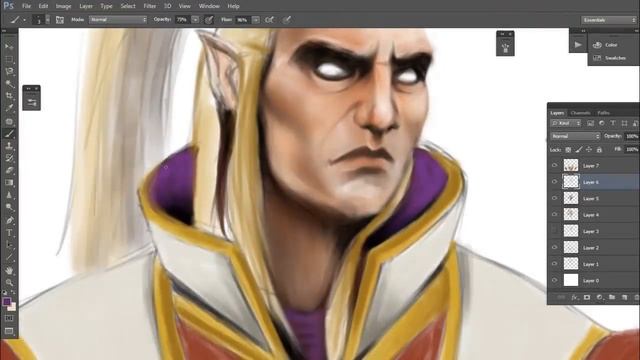
Task: Open the tool preset picker arrow
Action: coord(24,20)
